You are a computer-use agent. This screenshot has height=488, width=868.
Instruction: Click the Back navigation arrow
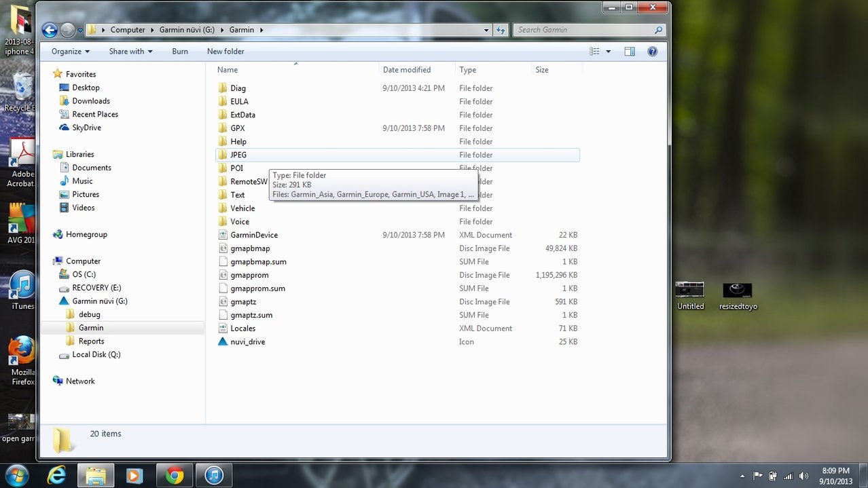click(50, 30)
